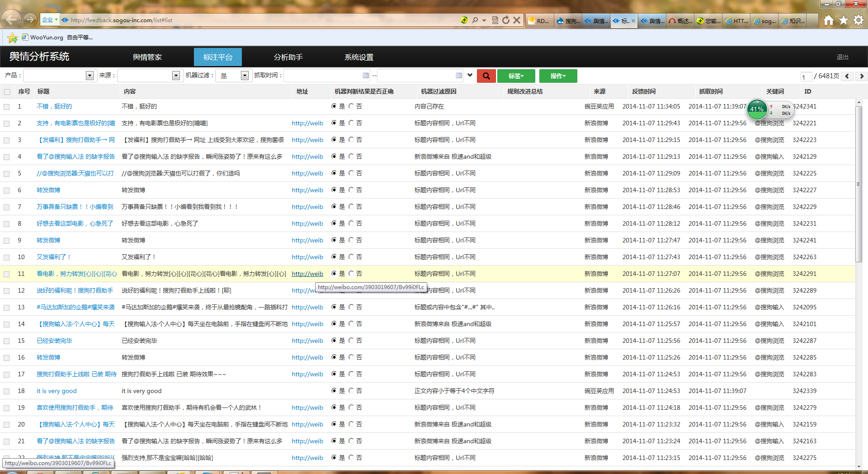Expand the chevron after the date range fields
This screenshot has width=868, height=474.
click(470, 76)
